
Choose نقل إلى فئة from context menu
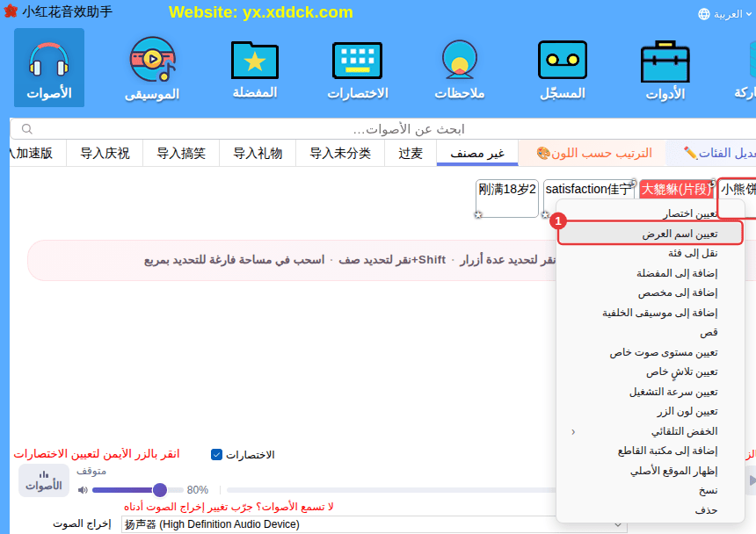651,253
